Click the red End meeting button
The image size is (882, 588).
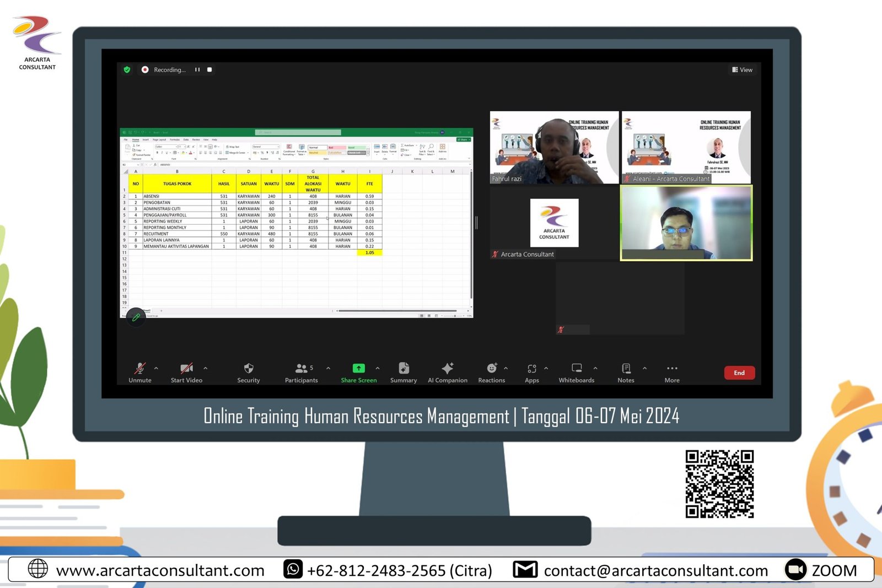pos(739,373)
